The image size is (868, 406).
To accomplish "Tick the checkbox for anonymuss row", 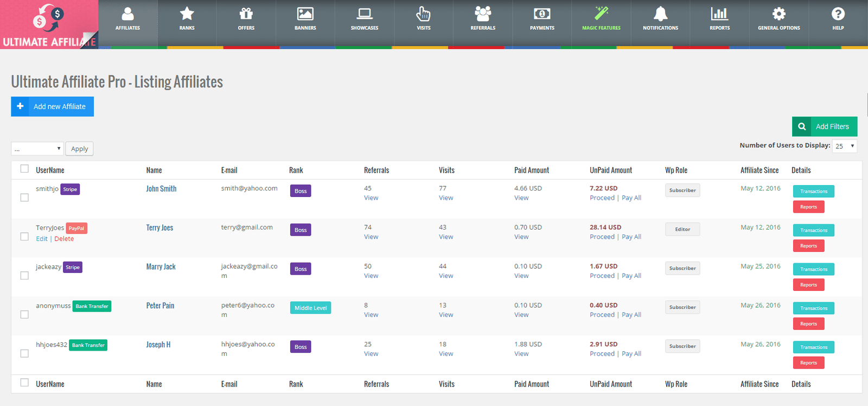I will [24, 314].
